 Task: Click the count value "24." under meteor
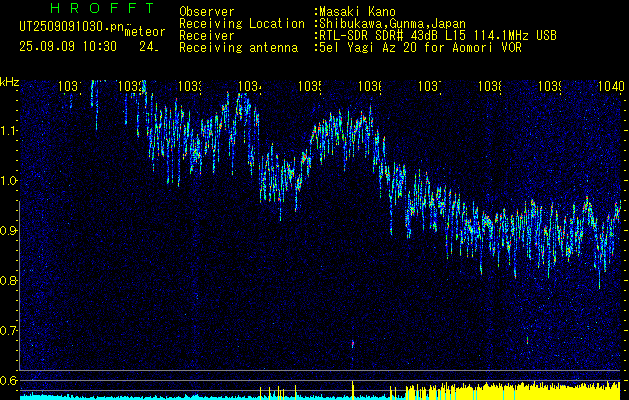click(149, 47)
